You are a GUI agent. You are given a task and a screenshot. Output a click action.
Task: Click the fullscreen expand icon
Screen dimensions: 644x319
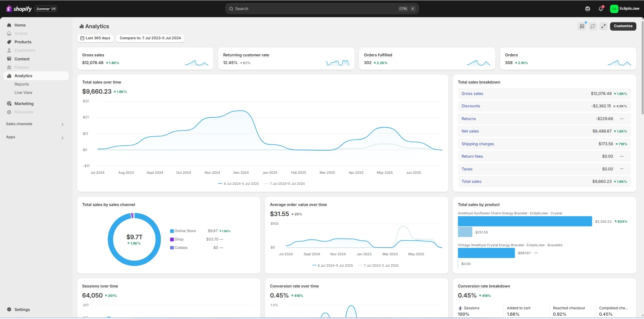coord(603,26)
